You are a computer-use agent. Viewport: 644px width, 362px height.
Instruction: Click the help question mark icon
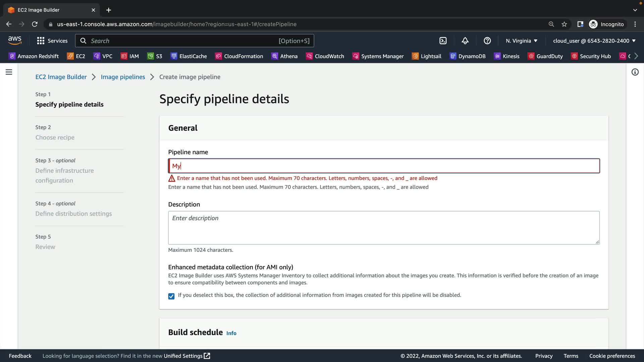[x=487, y=41]
